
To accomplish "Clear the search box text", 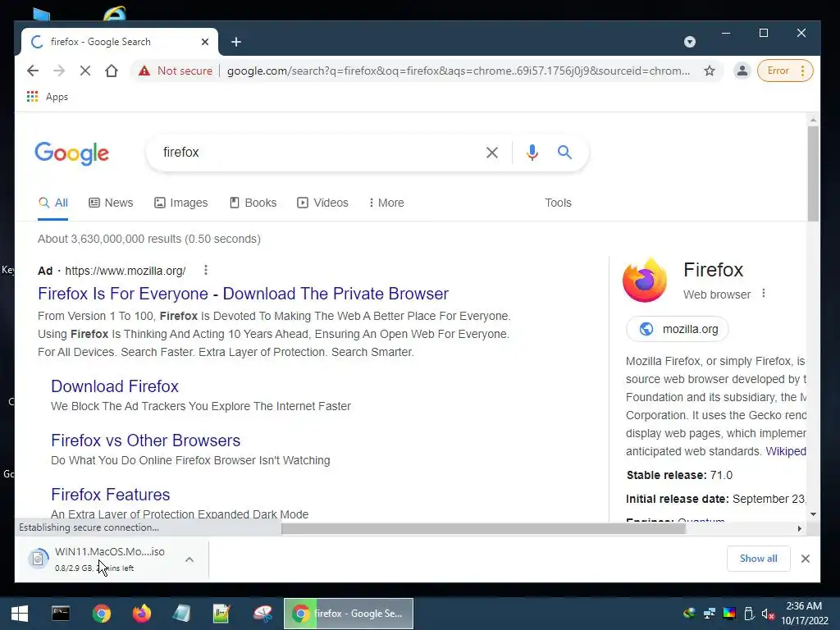I will pyautogui.click(x=492, y=153).
